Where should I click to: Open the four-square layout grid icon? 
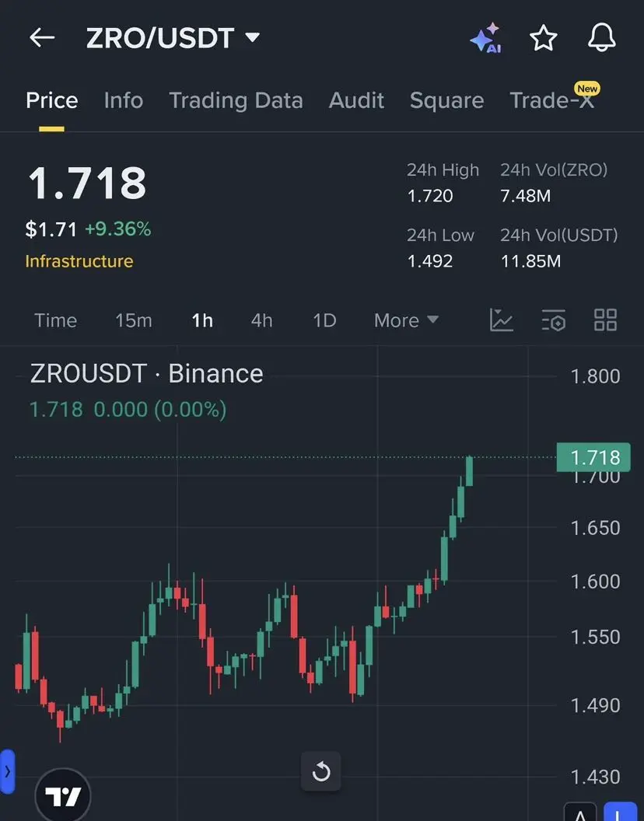(x=605, y=320)
